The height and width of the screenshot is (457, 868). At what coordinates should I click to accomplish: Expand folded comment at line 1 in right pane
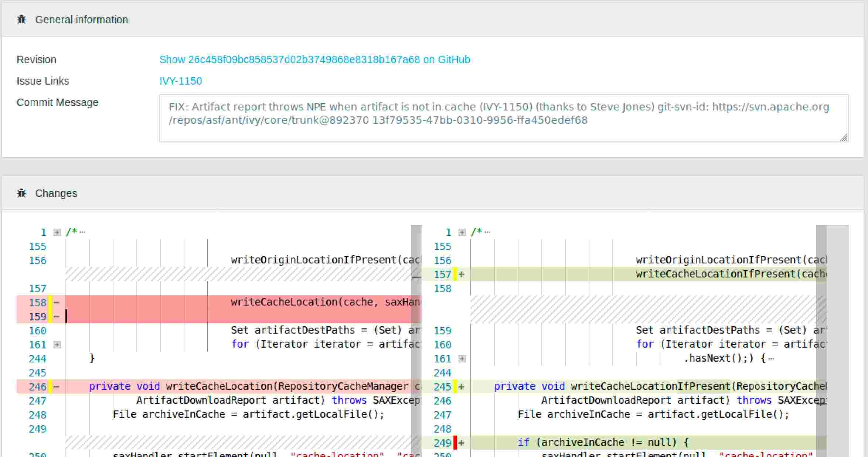(x=462, y=232)
